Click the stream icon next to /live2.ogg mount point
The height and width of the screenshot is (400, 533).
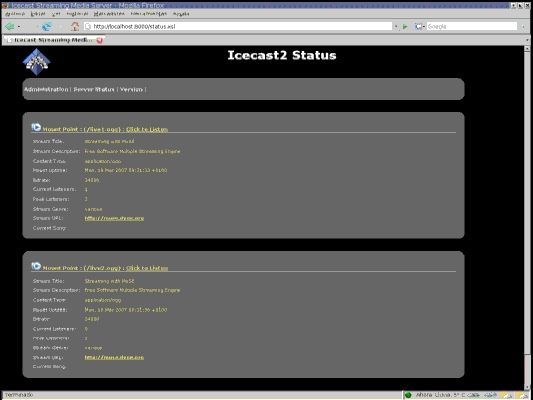(x=36, y=266)
